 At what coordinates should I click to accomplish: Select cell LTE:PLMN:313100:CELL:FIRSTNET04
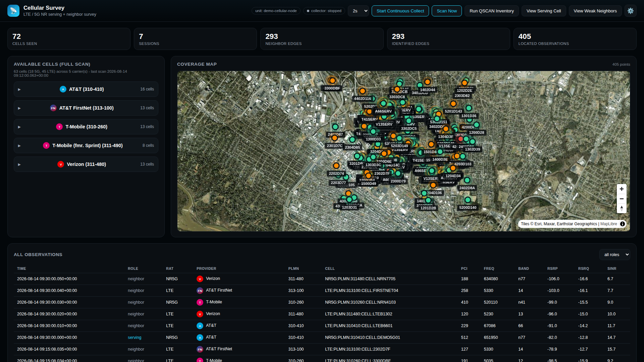(362, 291)
